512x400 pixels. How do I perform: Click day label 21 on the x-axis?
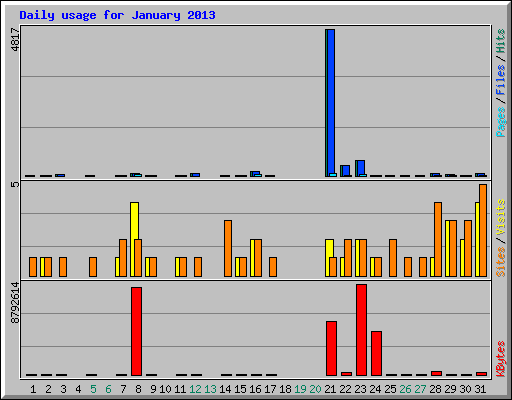click(330, 389)
